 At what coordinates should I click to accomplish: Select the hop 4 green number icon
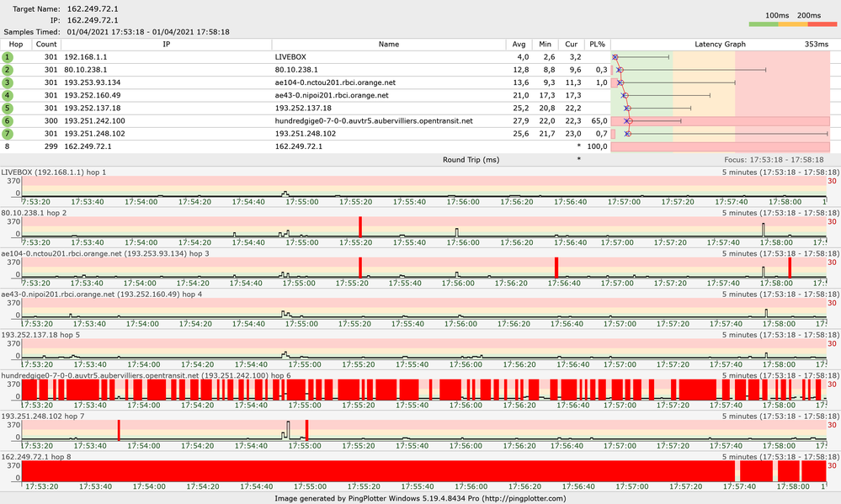pyautogui.click(x=8, y=95)
